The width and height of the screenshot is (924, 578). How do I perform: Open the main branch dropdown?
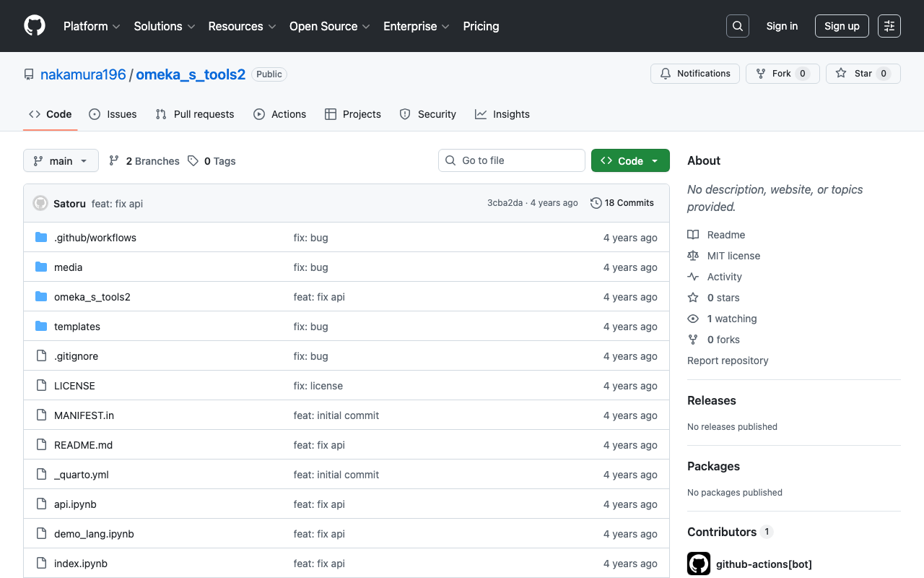pos(61,161)
